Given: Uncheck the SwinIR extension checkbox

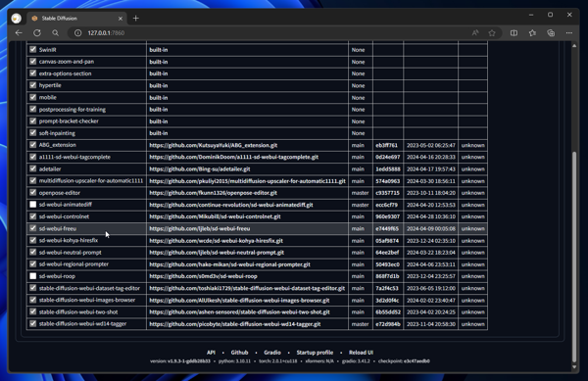Looking at the screenshot, I should pos(33,49).
